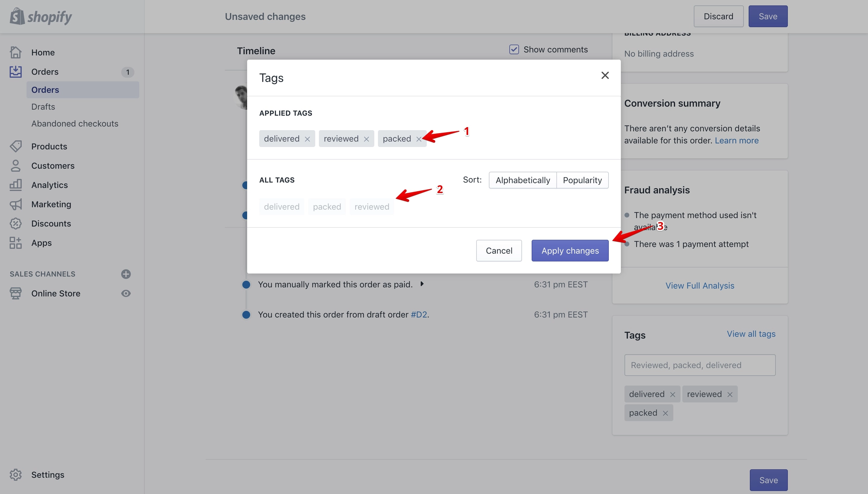The height and width of the screenshot is (494, 868).
Task: Go to Analytics section
Action: coord(49,185)
